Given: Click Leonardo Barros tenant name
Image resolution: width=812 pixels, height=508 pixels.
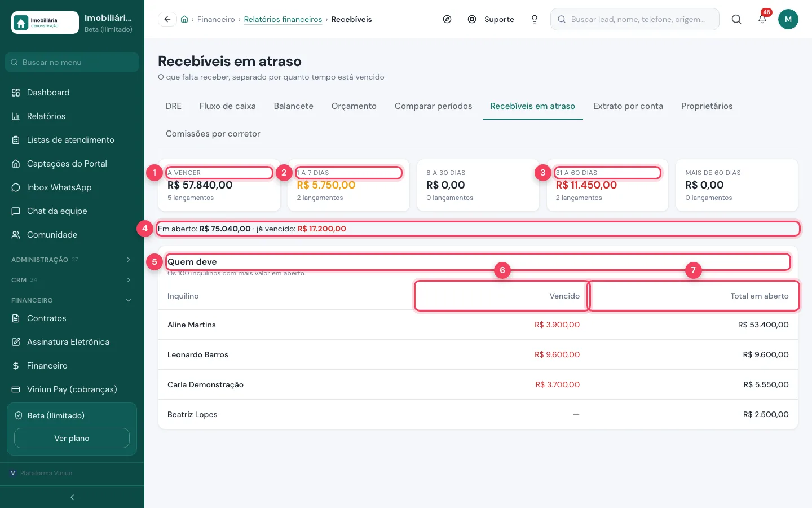Looking at the screenshot, I should [198, 354].
